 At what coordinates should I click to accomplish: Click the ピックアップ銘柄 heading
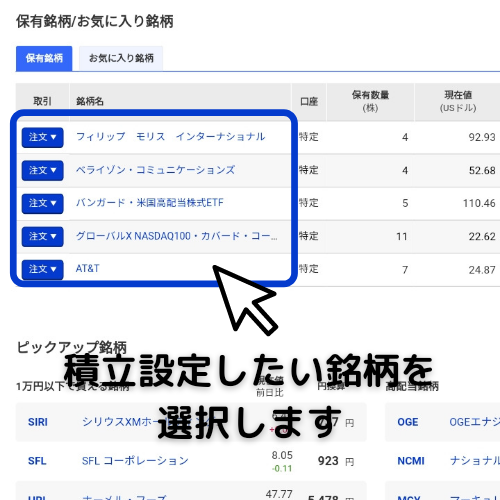click(x=72, y=347)
